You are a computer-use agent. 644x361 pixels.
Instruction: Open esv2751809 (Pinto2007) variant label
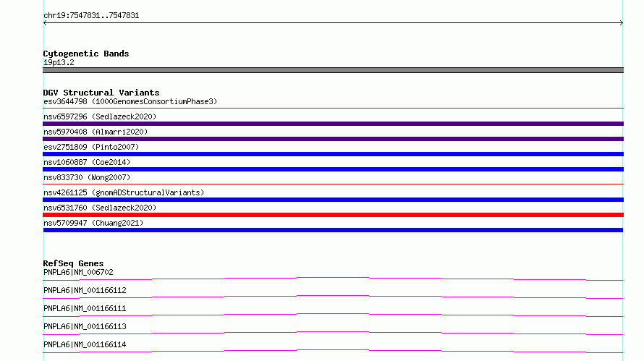click(x=91, y=147)
